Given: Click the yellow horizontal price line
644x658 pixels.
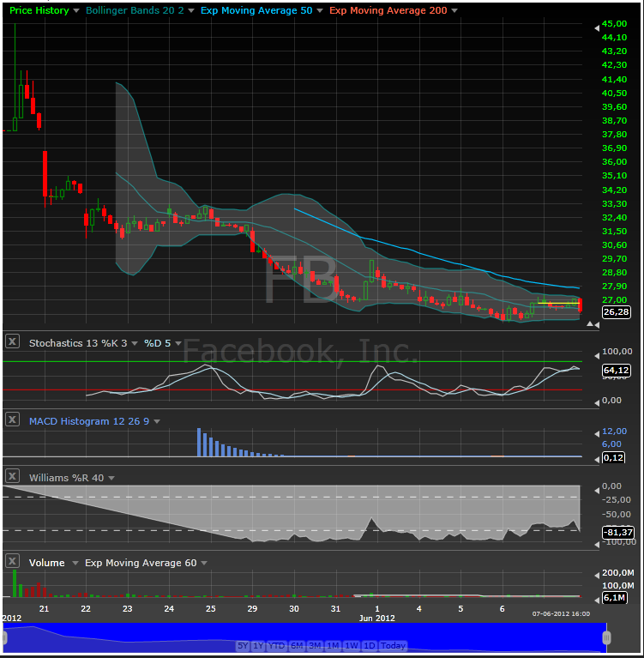Looking at the screenshot, I should [558, 303].
